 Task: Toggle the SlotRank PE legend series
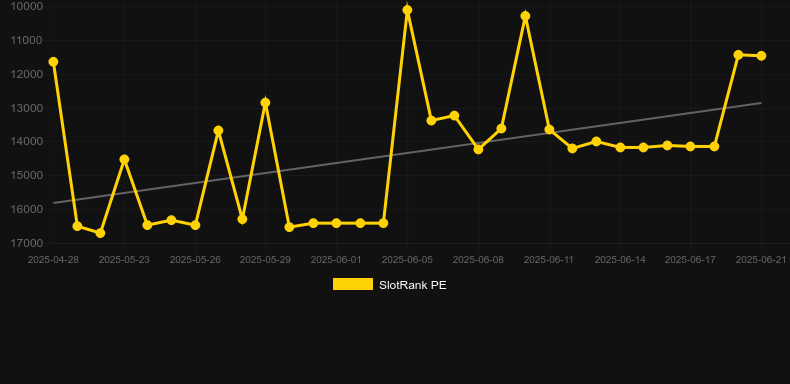389,285
